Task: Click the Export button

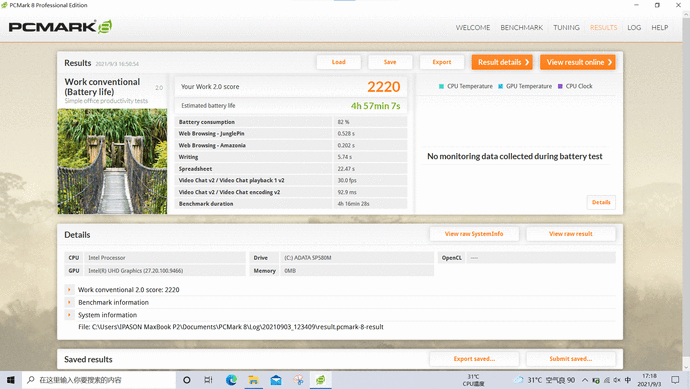Action: pyautogui.click(x=441, y=62)
